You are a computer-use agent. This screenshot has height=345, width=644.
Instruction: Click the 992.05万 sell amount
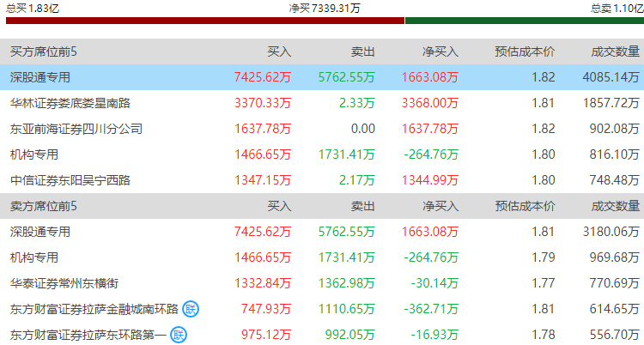pyautogui.click(x=350, y=335)
